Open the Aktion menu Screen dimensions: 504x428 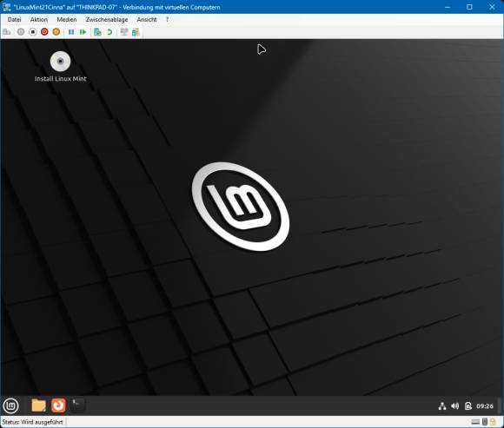pos(39,20)
